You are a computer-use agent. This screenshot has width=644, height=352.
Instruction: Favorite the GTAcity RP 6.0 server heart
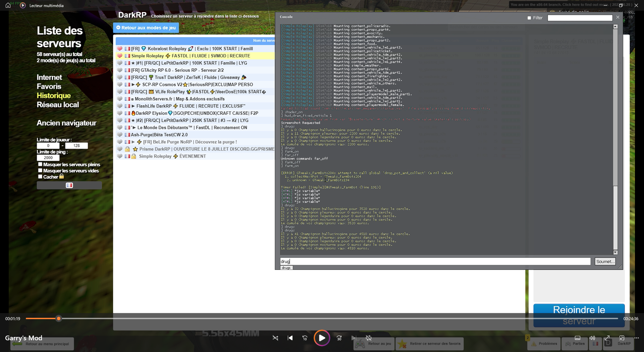pyautogui.click(x=120, y=70)
